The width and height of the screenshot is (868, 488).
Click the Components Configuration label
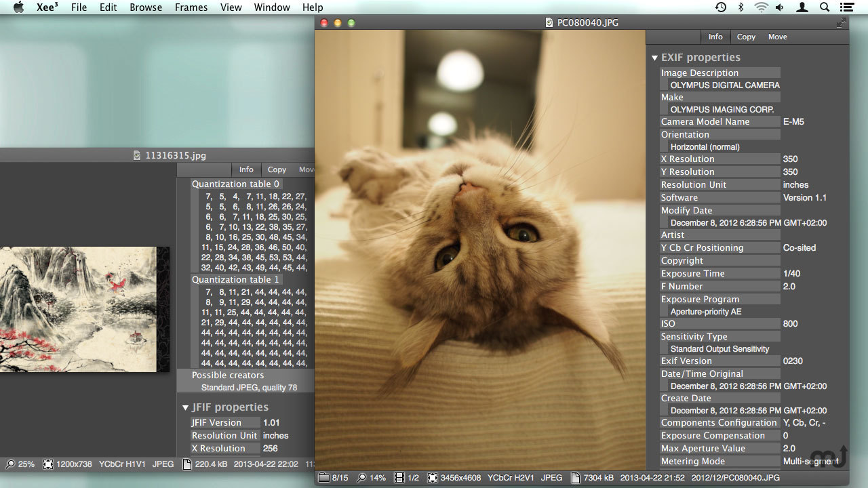pos(719,423)
